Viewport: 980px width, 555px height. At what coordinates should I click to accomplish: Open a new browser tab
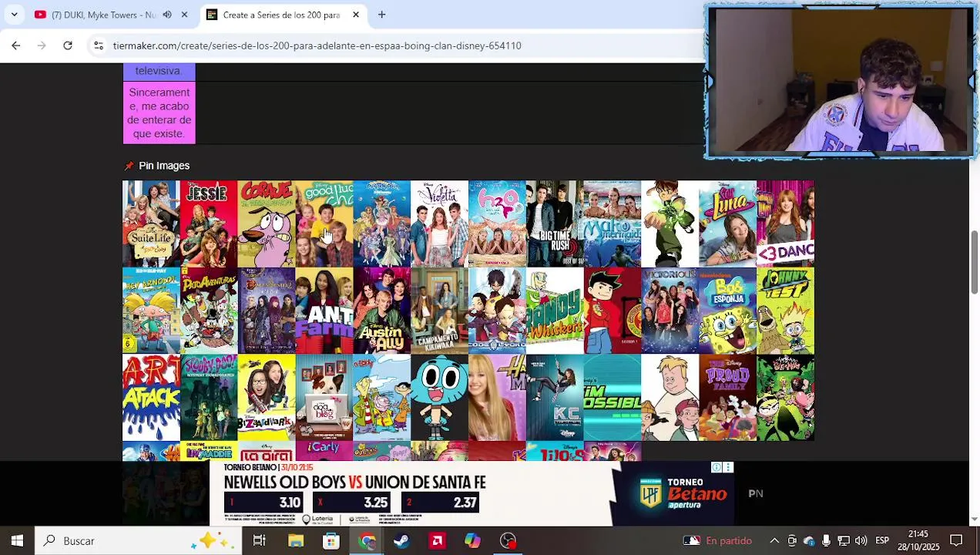tap(381, 15)
